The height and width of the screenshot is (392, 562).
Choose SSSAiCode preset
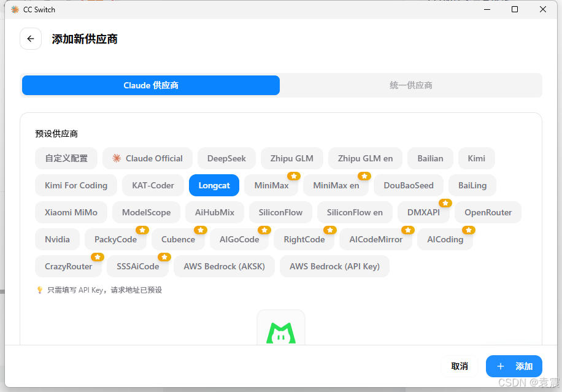[x=137, y=266]
